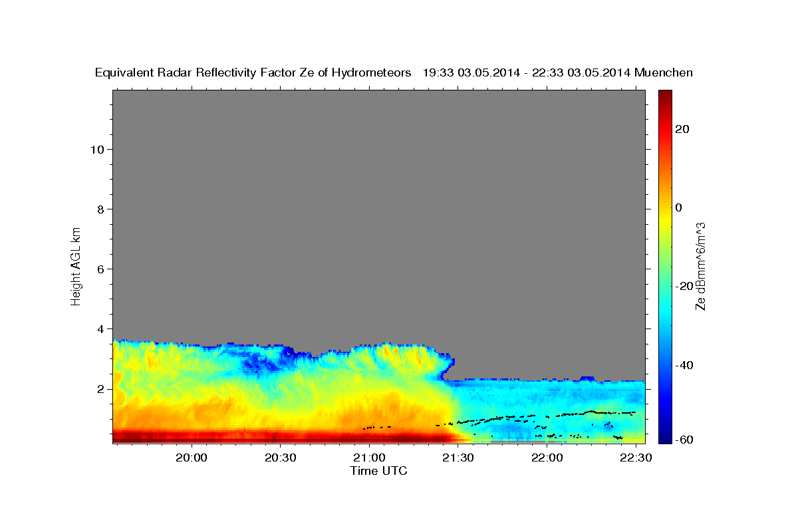The width and height of the screenshot is (798, 532).
Task: Click the height tick label '6'
Action: (x=100, y=269)
